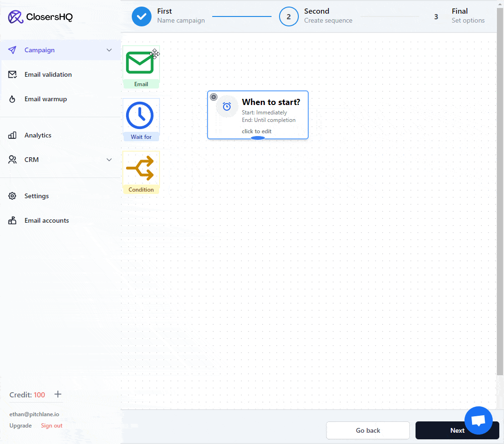The image size is (504, 444).
Task: Select the blue Wait for clock icon
Action: [140, 115]
